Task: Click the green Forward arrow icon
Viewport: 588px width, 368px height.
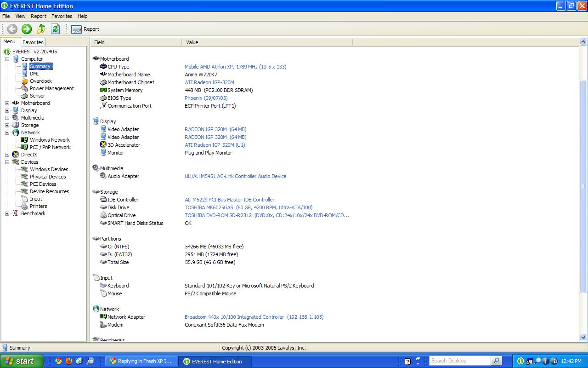Action: [x=27, y=29]
